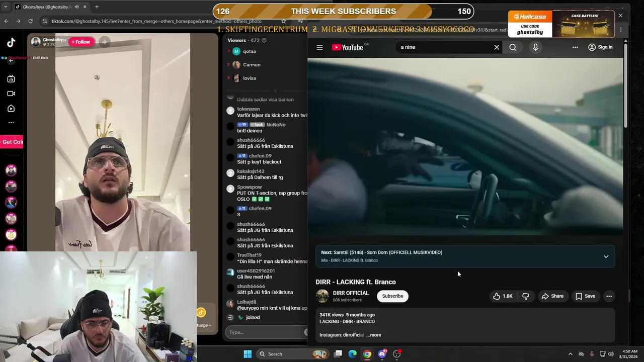Run the YouTube search with magnifier button

[x=513, y=47]
